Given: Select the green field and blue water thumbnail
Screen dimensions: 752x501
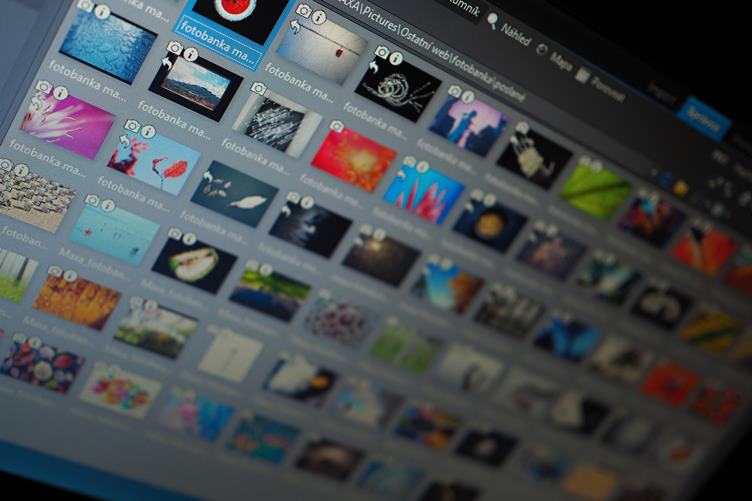Looking at the screenshot, I should [270, 294].
